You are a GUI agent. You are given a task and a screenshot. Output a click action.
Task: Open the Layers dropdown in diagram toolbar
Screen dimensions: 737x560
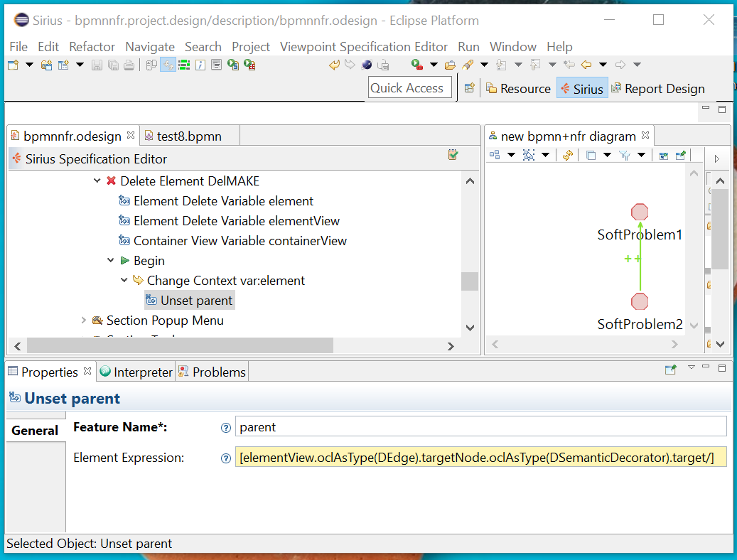(607, 155)
